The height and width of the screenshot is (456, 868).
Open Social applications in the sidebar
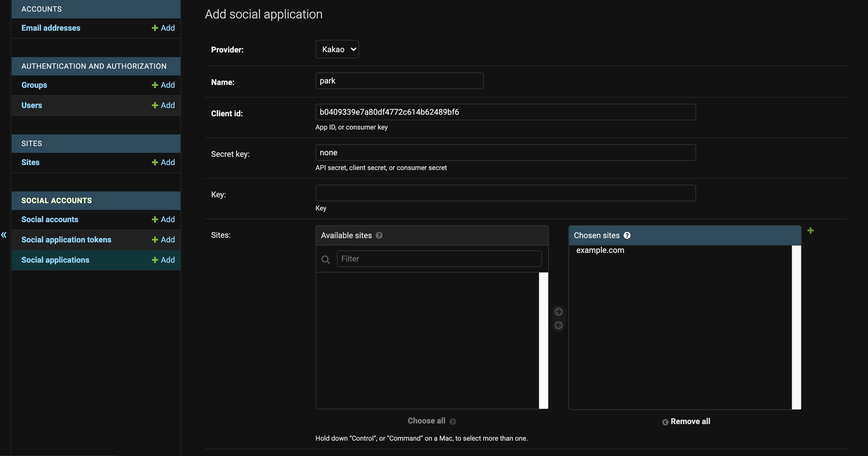(x=55, y=260)
